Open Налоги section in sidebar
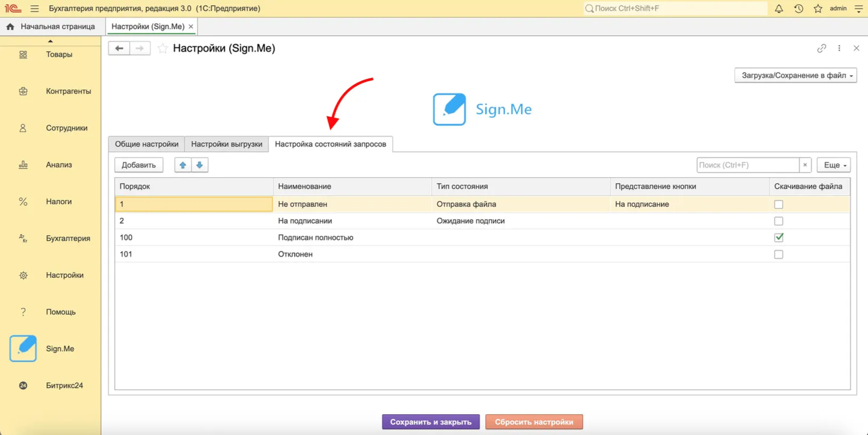This screenshot has width=868, height=435. 50,201
